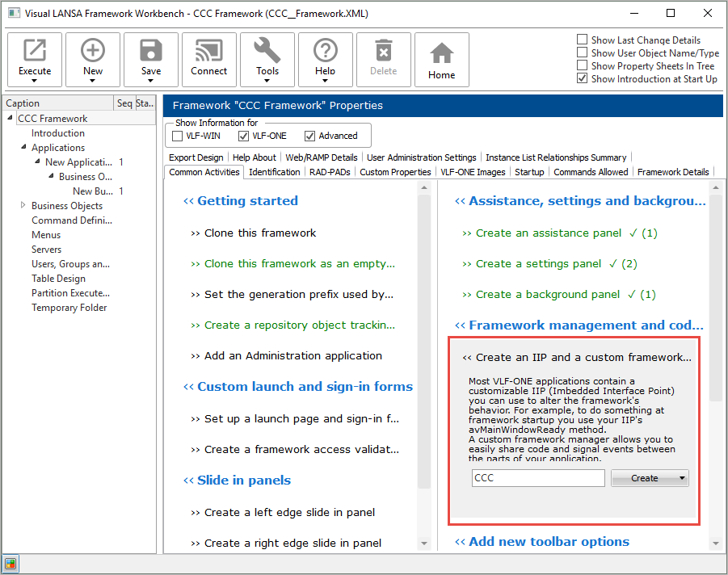Viewport: 728px width, 575px height.
Task: Select Table Design in the tree
Action: point(58,279)
